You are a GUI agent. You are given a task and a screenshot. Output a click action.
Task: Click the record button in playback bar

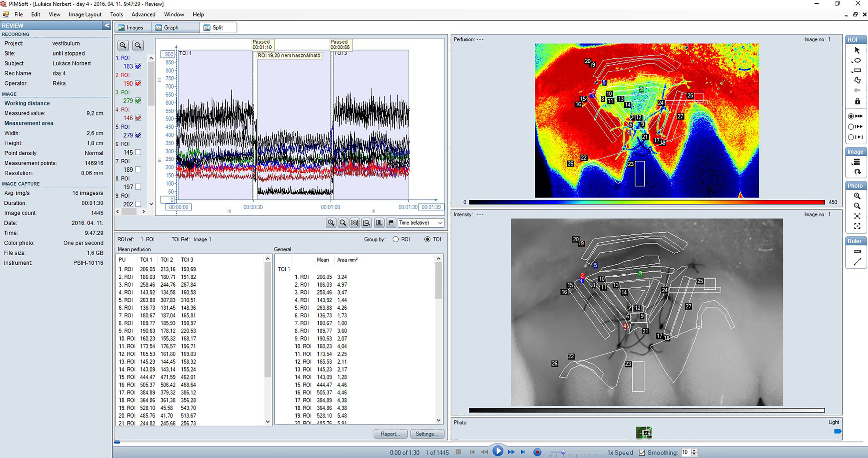[x=538, y=452]
